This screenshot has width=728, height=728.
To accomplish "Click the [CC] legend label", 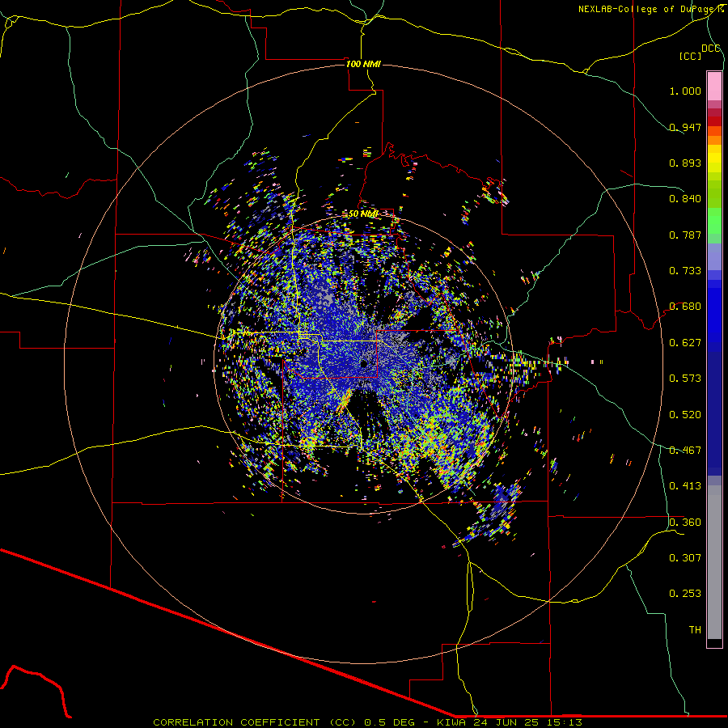I will click(691, 56).
